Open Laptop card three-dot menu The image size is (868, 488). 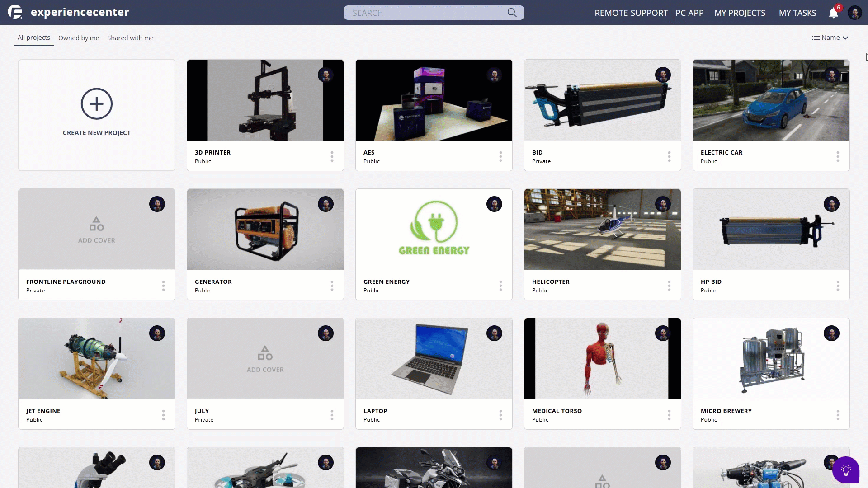(500, 415)
